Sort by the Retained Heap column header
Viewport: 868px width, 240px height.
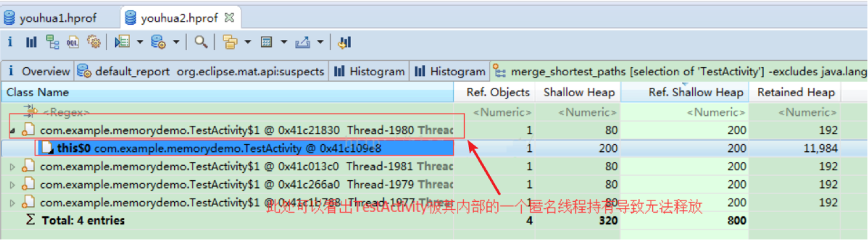pos(795,93)
